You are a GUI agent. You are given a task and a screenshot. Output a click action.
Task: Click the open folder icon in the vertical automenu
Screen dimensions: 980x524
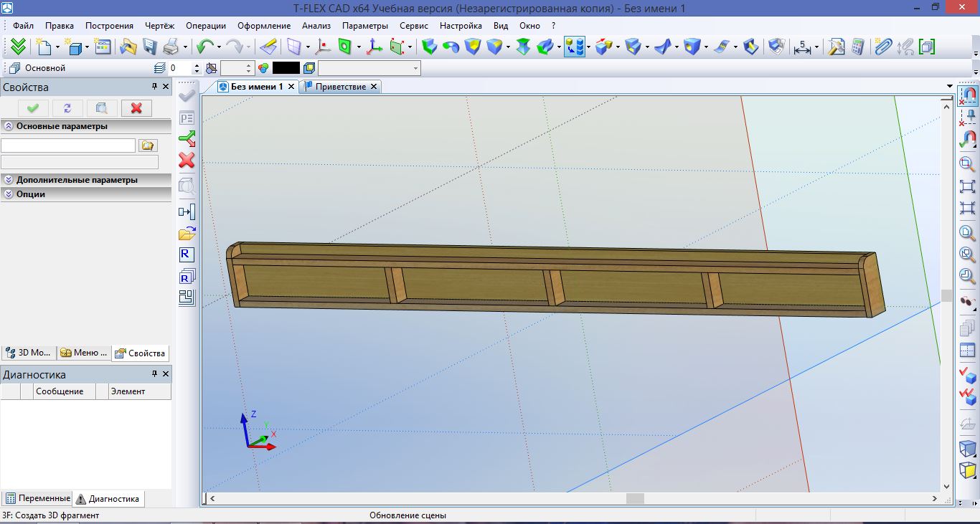187,233
